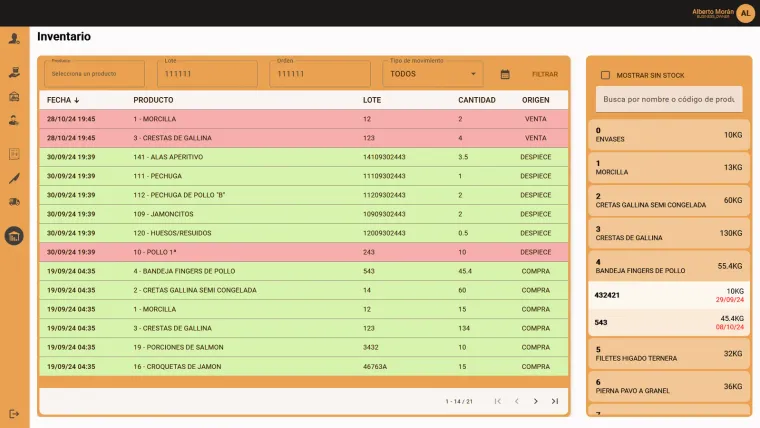Sort by the CANTIDAD column header
Screen dimensions: 760x428
(476, 100)
